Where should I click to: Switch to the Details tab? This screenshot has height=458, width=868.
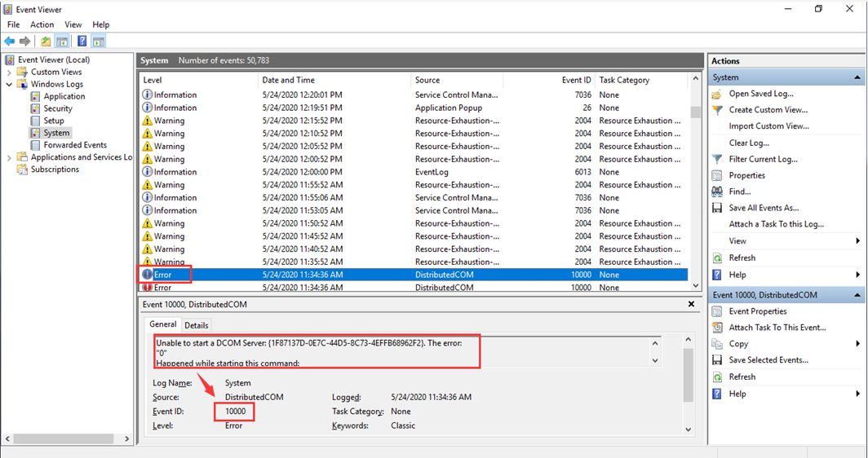[197, 325]
